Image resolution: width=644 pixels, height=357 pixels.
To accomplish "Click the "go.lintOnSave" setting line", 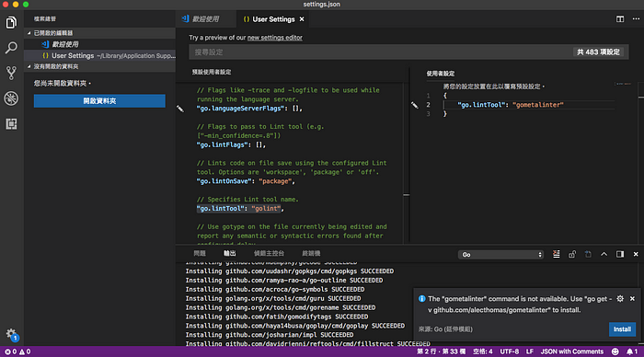I will tap(246, 181).
